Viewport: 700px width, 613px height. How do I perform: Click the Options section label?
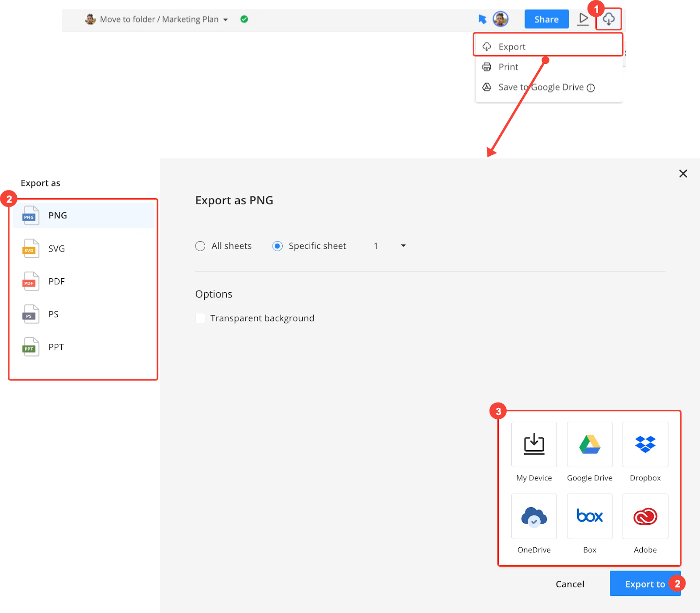[x=213, y=294]
